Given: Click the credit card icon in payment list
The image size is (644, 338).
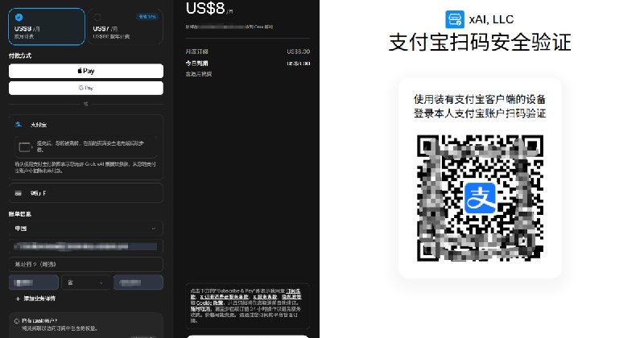Looking at the screenshot, I should coord(18,193).
